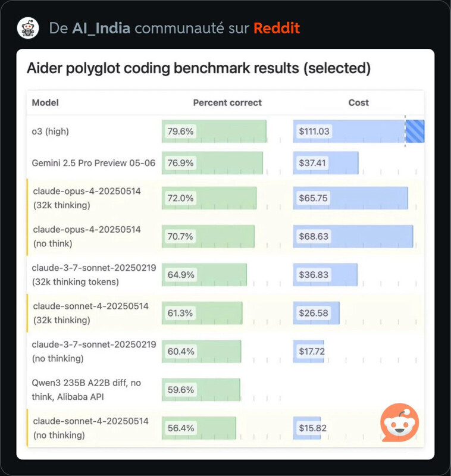Open the AI_India community link
Screen dimensions: 451x476
101,28
